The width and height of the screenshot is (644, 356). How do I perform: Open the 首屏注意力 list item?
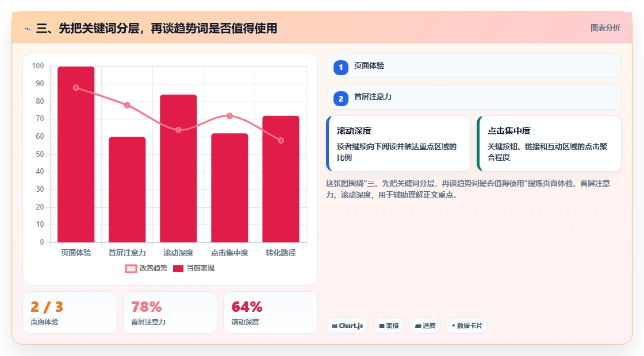[x=474, y=97]
